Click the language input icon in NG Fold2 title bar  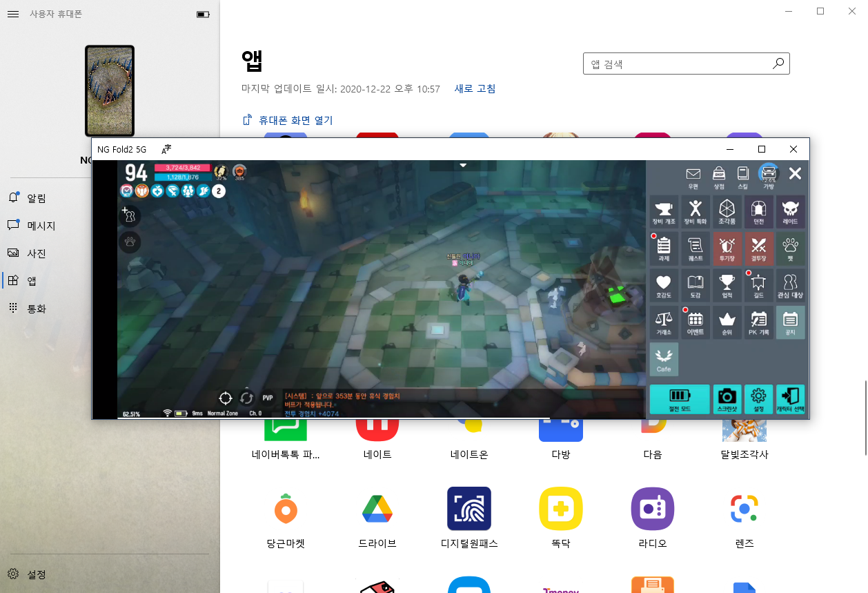tap(166, 149)
